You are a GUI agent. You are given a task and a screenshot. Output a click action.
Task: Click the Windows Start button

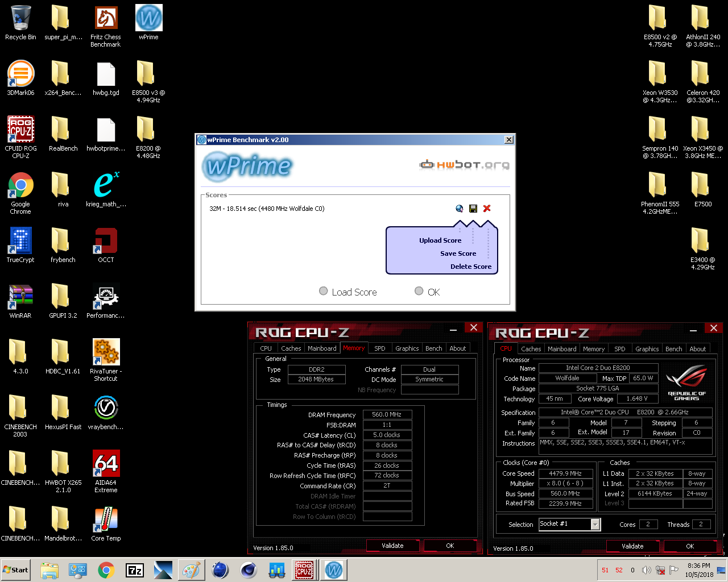click(16, 570)
